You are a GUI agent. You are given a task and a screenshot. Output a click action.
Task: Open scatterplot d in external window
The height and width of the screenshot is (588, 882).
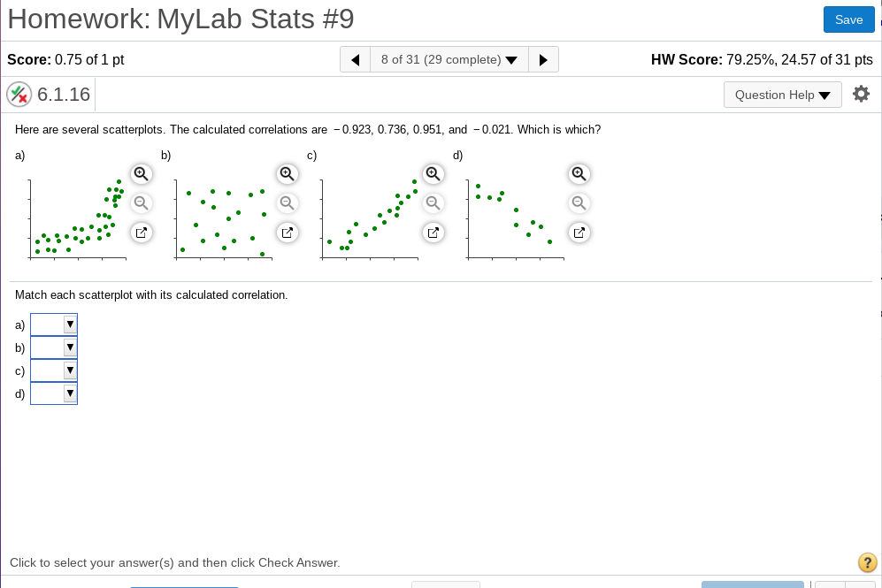point(579,233)
